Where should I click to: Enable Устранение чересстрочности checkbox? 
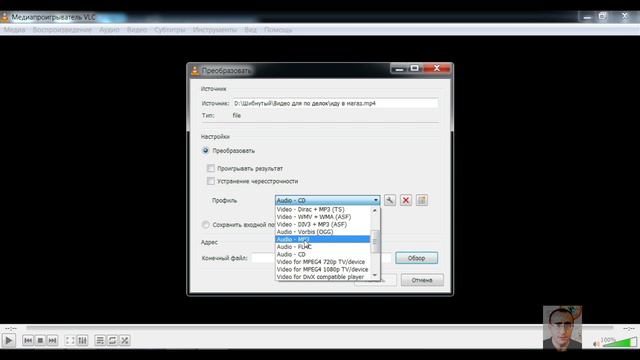tap(211, 181)
